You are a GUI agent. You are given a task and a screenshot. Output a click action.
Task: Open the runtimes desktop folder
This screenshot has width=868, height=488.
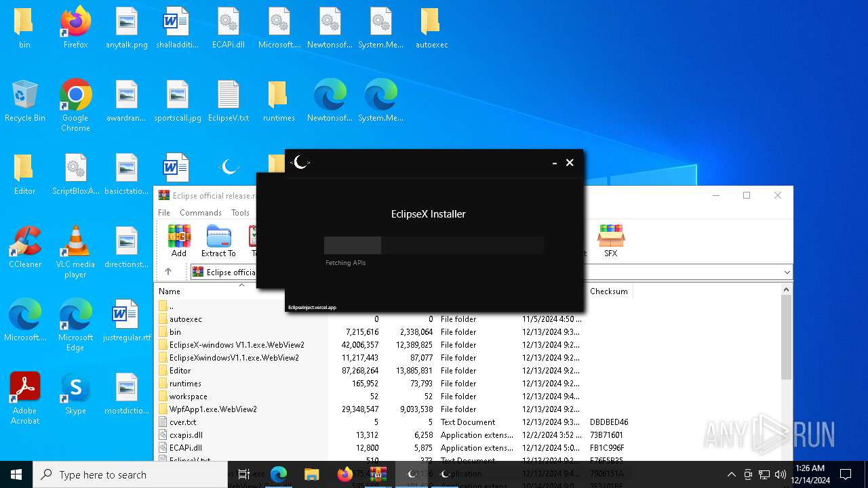[279, 102]
